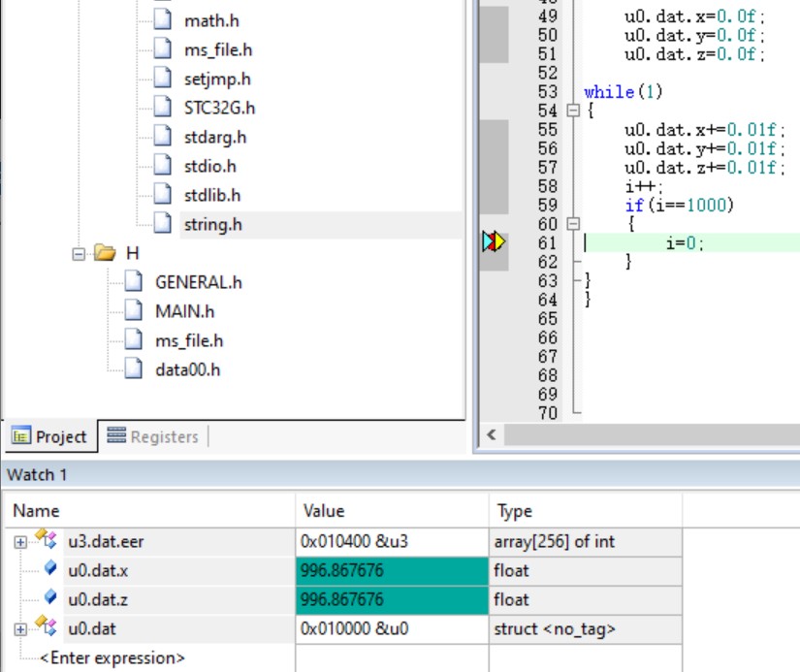Click the math.h file icon
800x672 pixels.
click(163, 19)
